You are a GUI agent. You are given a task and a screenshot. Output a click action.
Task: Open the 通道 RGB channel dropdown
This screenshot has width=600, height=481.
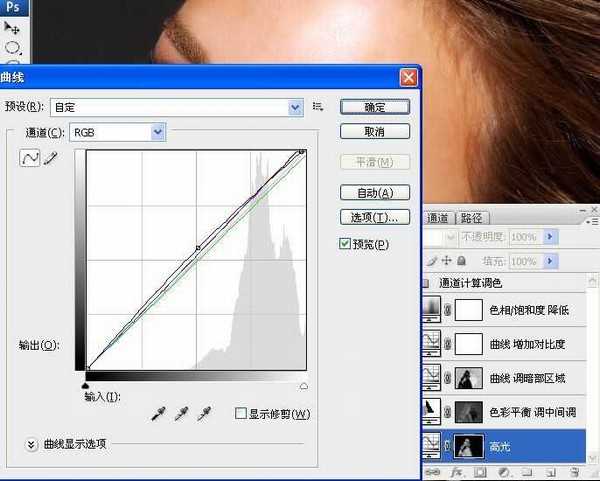pos(158,131)
